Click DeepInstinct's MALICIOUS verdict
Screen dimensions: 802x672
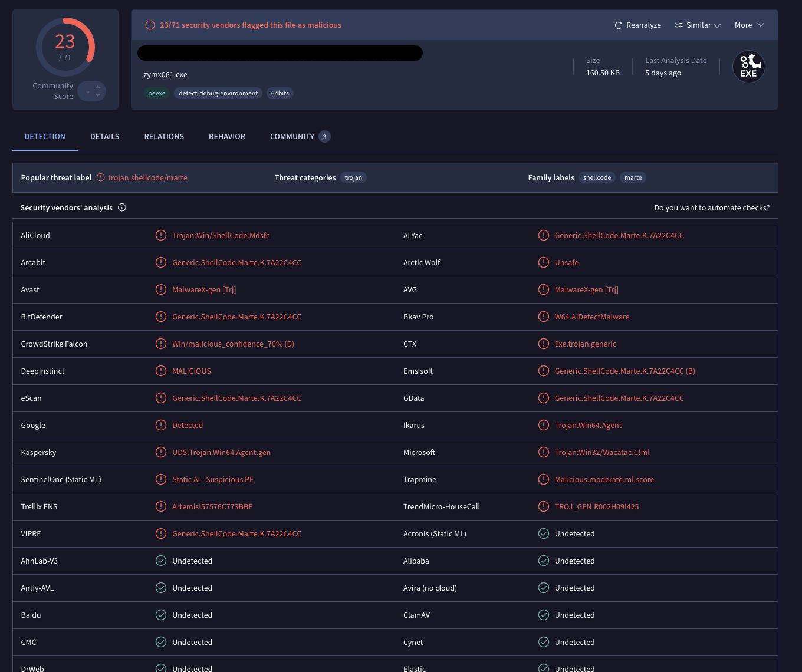(192, 371)
